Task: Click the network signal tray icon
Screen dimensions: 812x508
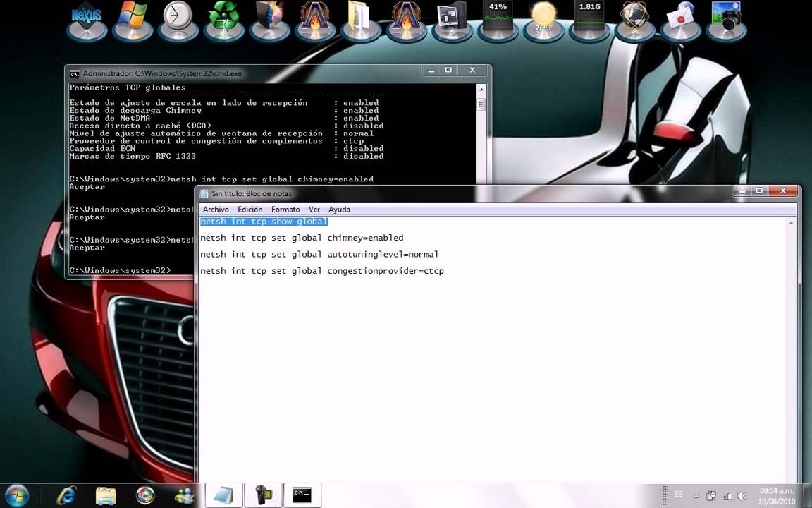Action: pyautogui.click(x=727, y=495)
